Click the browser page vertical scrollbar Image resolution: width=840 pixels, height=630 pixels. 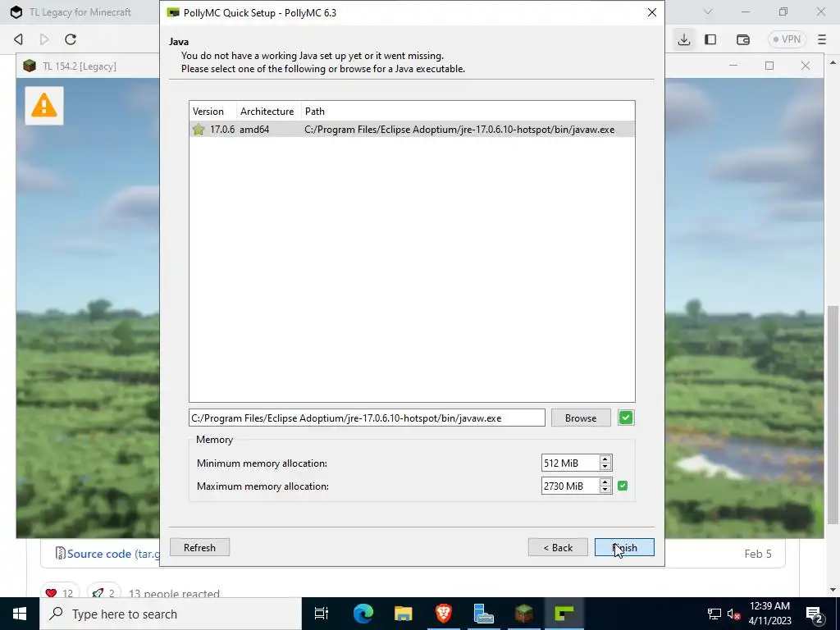click(832, 415)
